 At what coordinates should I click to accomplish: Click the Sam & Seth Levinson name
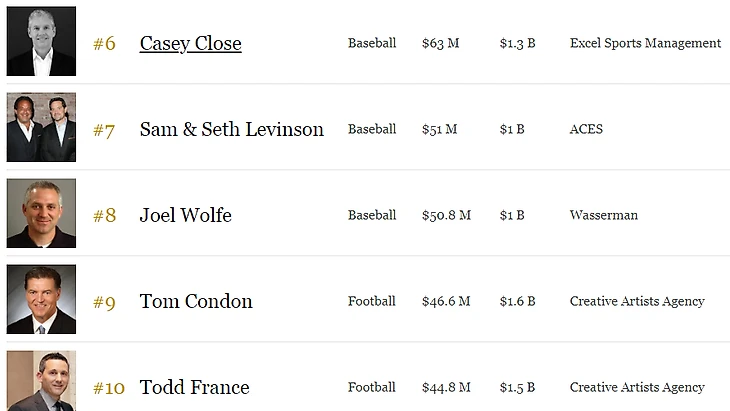pos(231,129)
